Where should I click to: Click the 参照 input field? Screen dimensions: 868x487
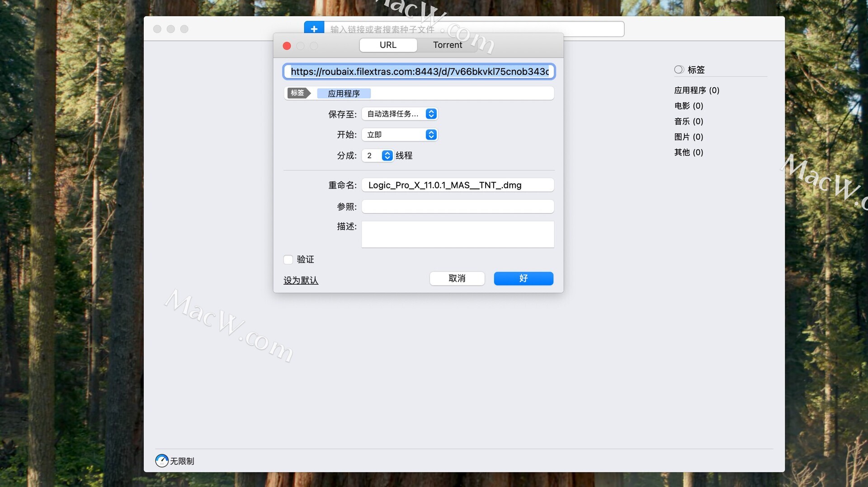(458, 206)
